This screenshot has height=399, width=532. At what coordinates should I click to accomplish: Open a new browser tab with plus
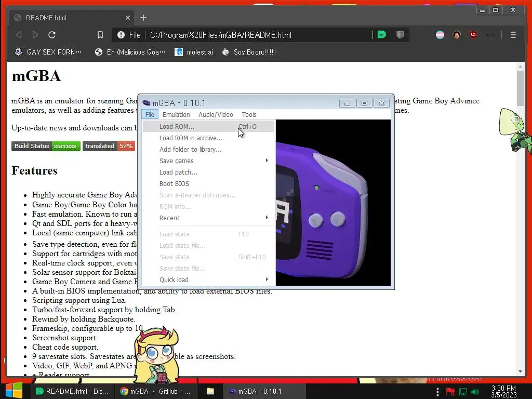(143, 18)
